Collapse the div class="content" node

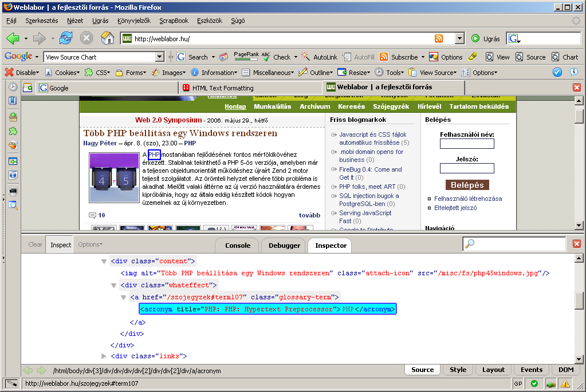click(104, 262)
